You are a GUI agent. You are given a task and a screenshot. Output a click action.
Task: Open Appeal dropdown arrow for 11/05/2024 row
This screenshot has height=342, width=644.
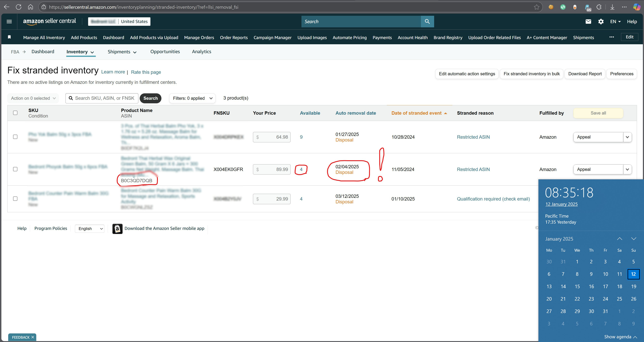pyautogui.click(x=627, y=169)
